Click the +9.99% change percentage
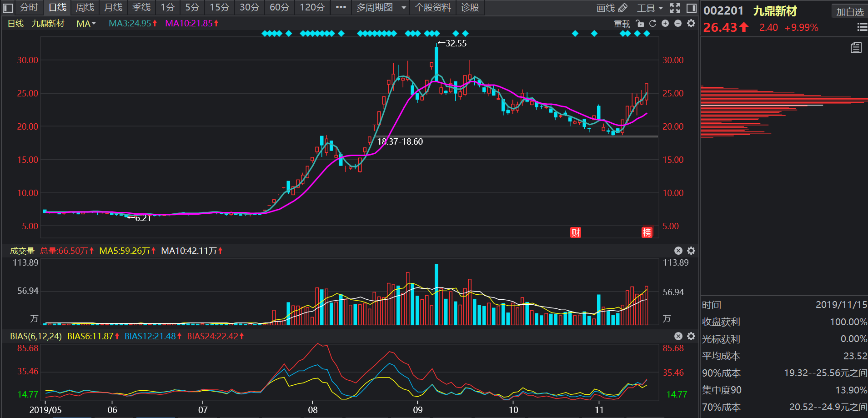The width and height of the screenshot is (868, 418). (802, 27)
